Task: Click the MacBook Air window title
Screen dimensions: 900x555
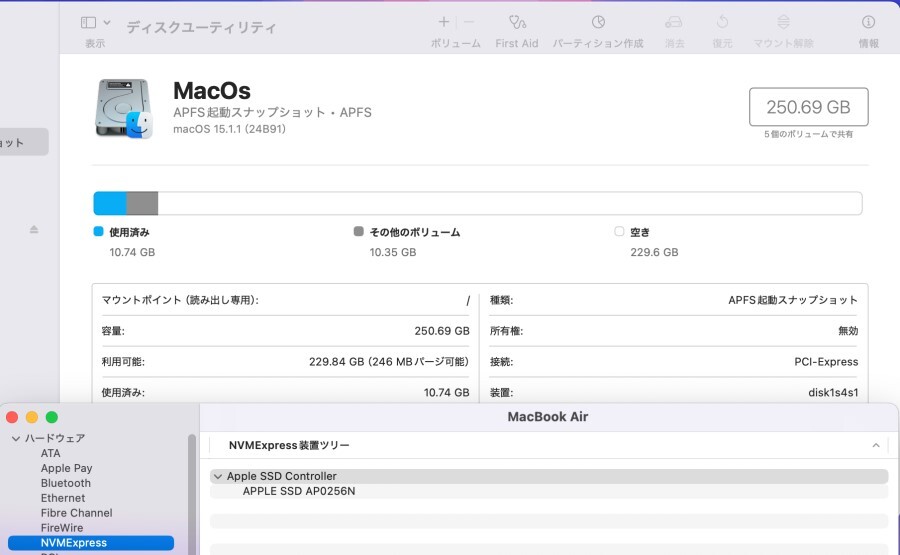Action: (548, 417)
